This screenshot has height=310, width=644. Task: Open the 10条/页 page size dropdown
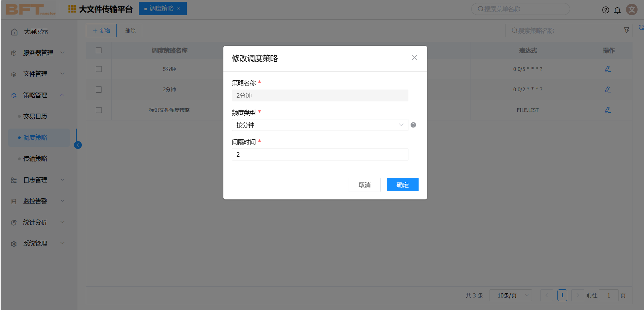[510, 295]
